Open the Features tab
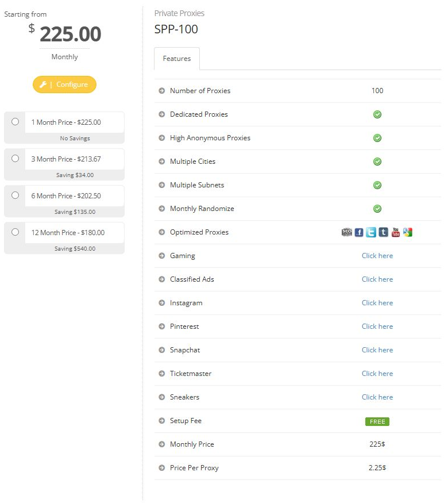 pos(177,59)
